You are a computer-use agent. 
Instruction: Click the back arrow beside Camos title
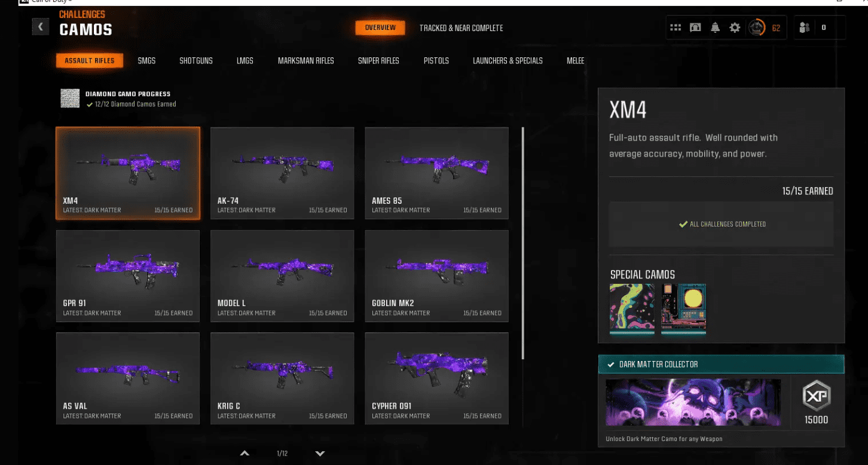[41, 27]
